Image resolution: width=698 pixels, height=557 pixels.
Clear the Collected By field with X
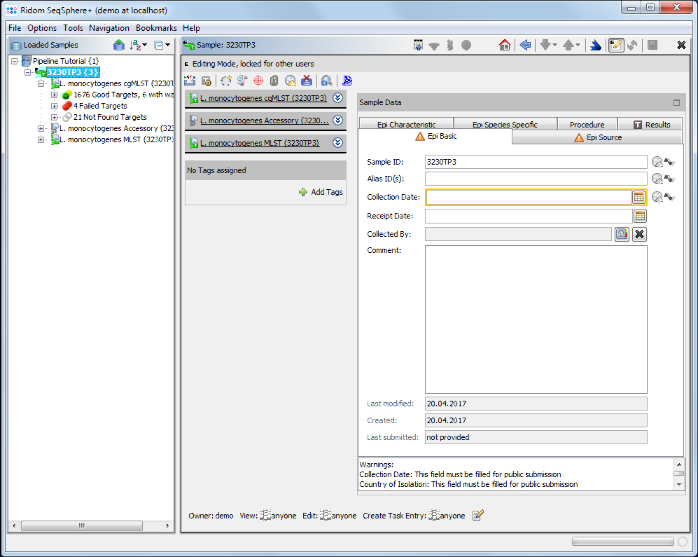639,234
